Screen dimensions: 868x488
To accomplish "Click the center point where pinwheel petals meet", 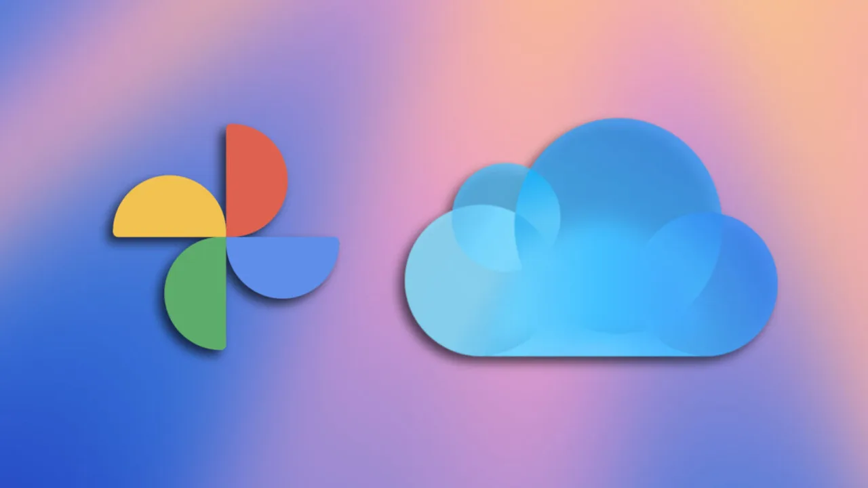I will [x=226, y=237].
